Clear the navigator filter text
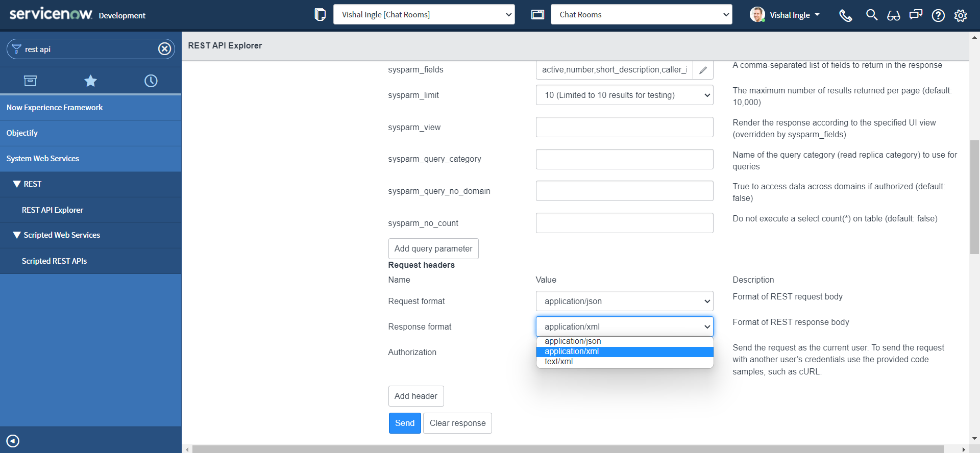The height and width of the screenshot is (453, 980). pyautogui.click(x=164, y=48)
